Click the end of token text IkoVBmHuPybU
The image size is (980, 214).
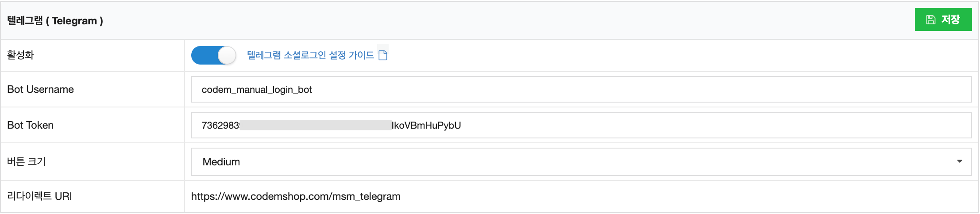(x=426, y=126)
